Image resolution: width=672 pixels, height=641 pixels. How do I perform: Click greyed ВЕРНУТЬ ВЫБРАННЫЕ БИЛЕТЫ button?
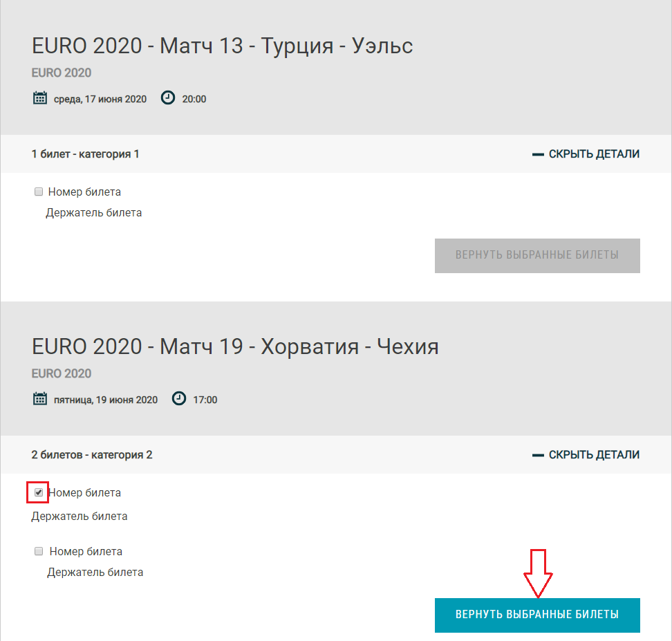537,256
